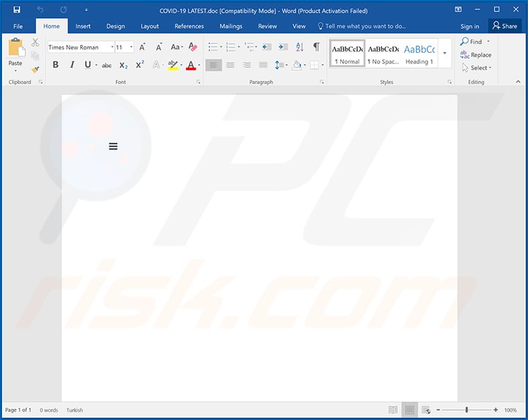Click the Tell me what you want search box
528x420 pixels.
[362, 26]
